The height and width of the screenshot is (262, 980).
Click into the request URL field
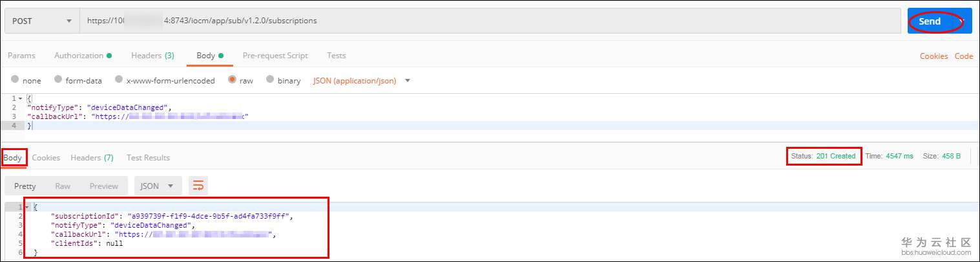(x=491, y=21)
